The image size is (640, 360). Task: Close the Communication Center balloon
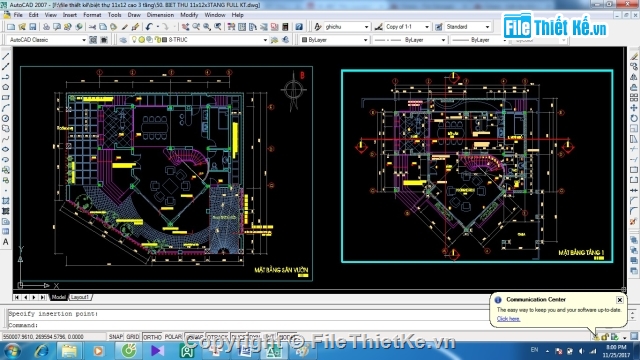point(620,300)
